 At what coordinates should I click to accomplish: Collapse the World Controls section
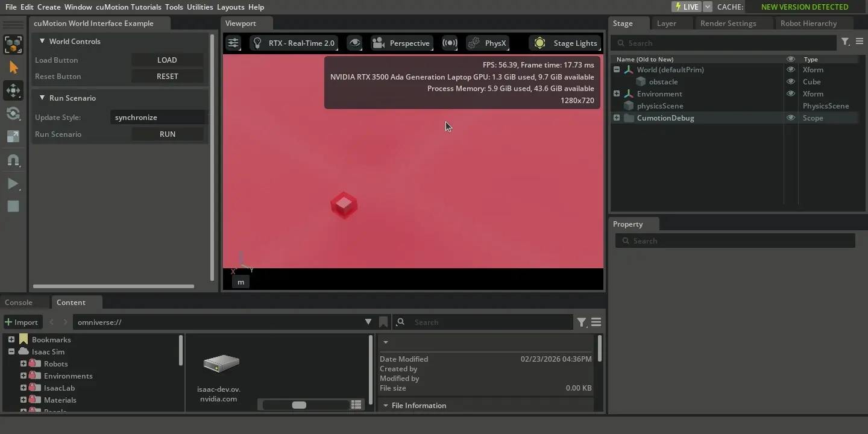point(42,41)
